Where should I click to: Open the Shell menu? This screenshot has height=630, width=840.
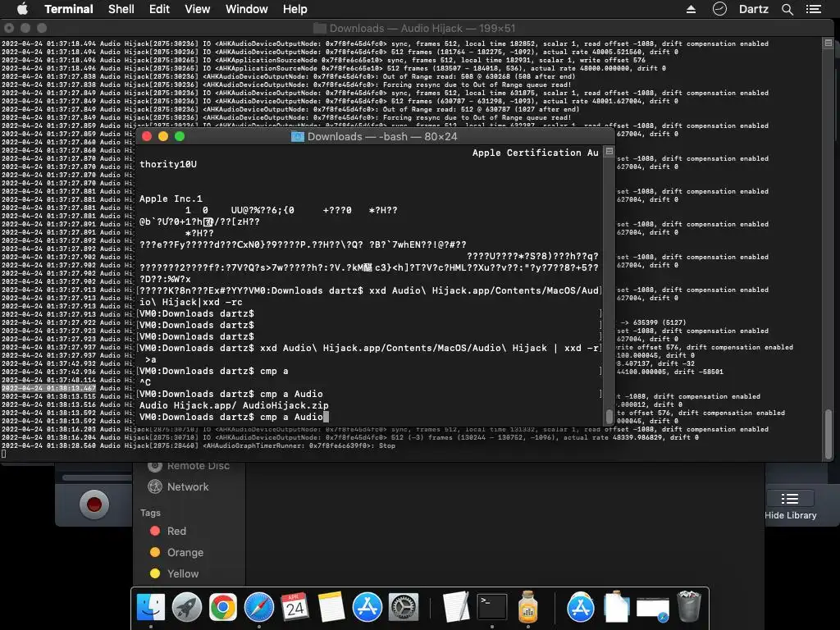pos(121,9)
